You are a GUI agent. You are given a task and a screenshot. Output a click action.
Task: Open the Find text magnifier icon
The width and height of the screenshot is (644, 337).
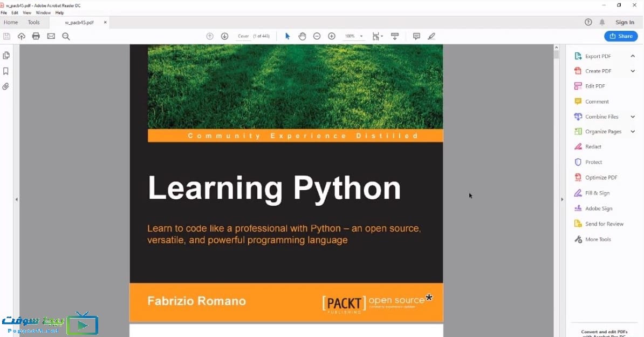[x=66, y=36]
